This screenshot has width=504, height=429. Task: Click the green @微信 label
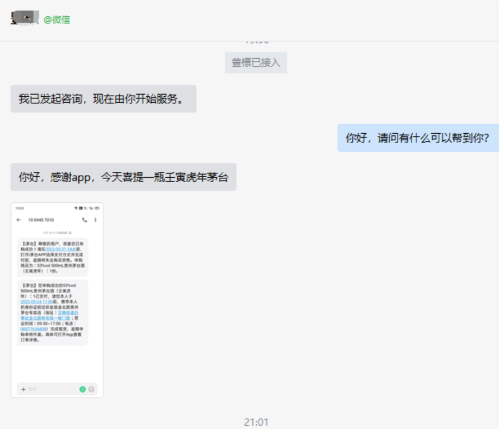(57, 20)
